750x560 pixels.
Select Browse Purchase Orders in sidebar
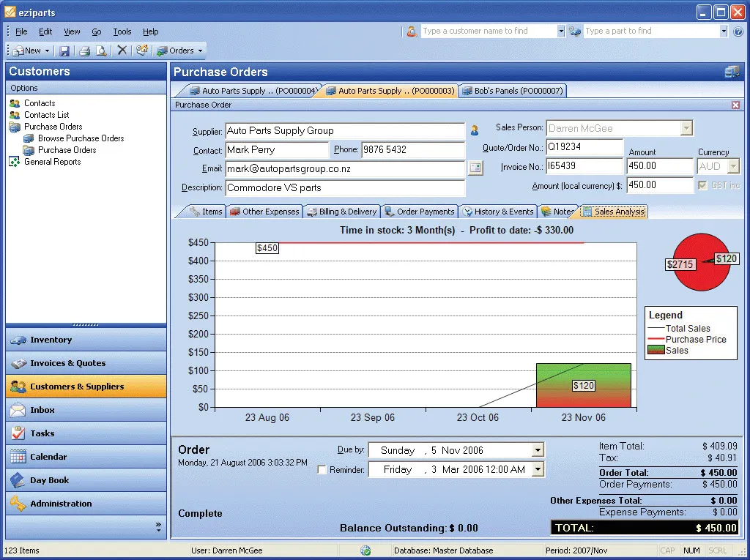point(81,138)
